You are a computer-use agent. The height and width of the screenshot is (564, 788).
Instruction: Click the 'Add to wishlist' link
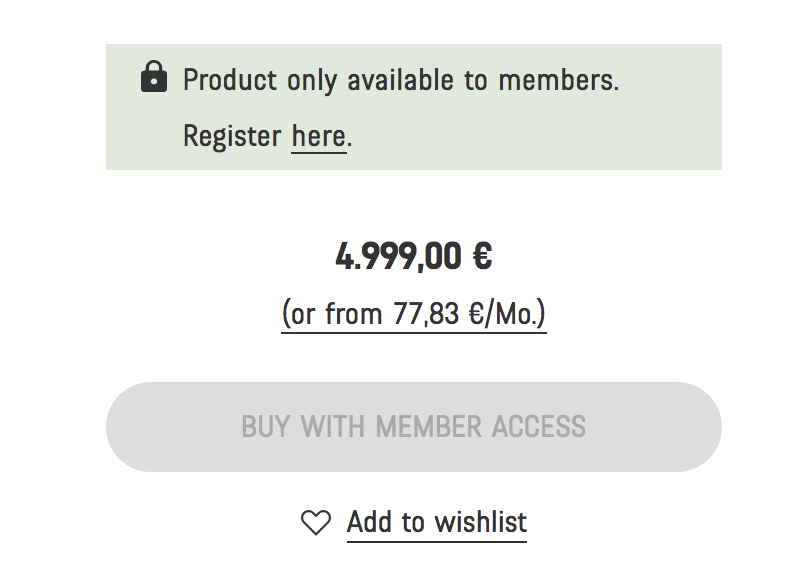pyautogui.click(x=436, y=522)
